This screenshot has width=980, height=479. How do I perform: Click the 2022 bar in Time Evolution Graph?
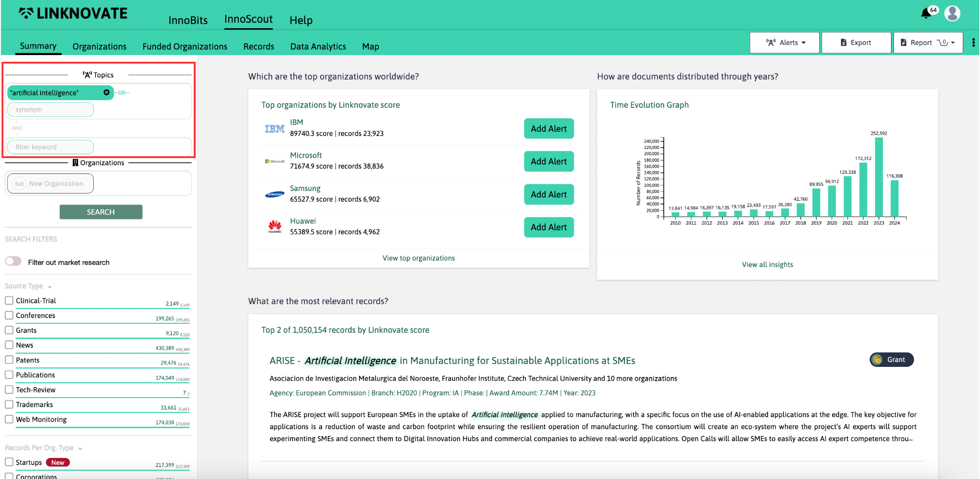(863, 190)
